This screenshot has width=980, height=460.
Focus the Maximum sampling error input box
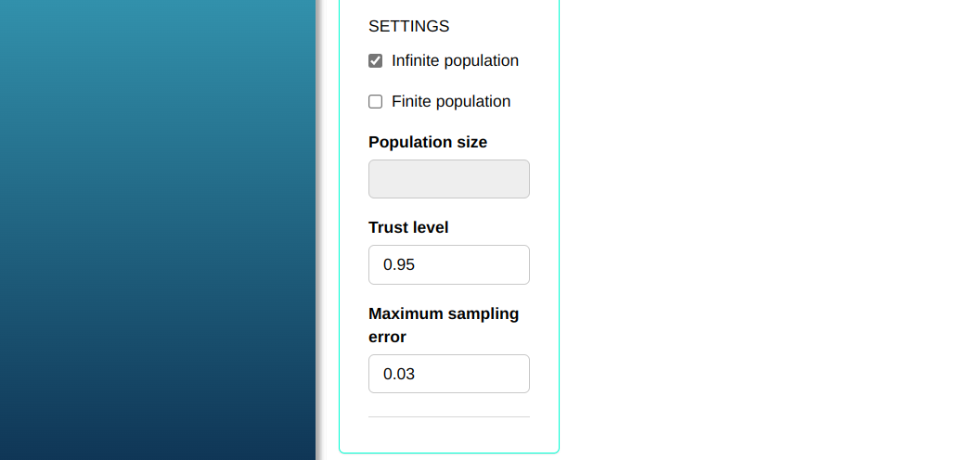tap(449, 374)
